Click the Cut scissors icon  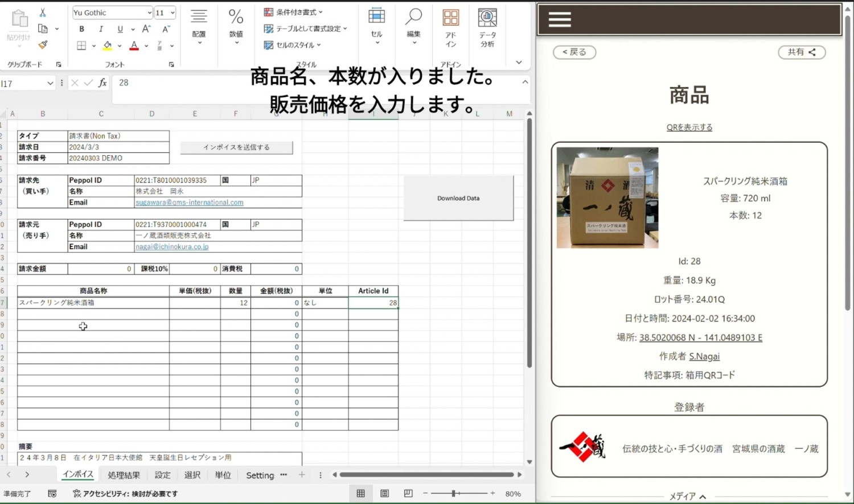tap(43, 13)
